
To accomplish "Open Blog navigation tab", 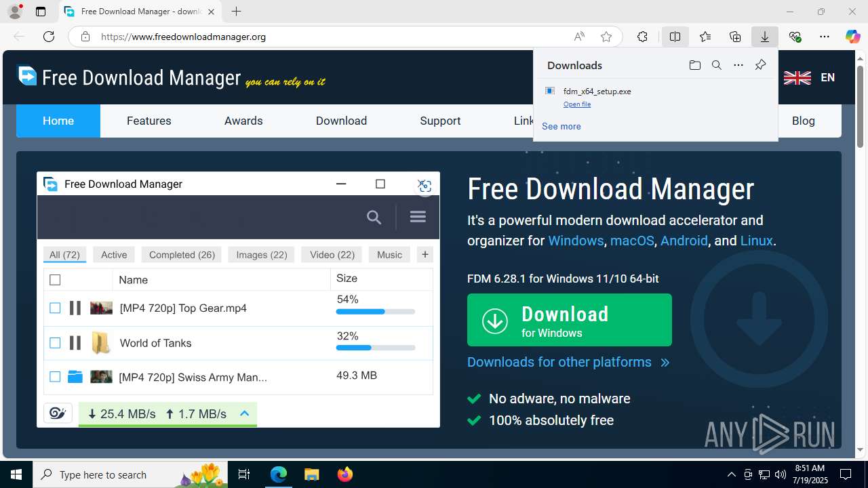I will coord(804,121).
